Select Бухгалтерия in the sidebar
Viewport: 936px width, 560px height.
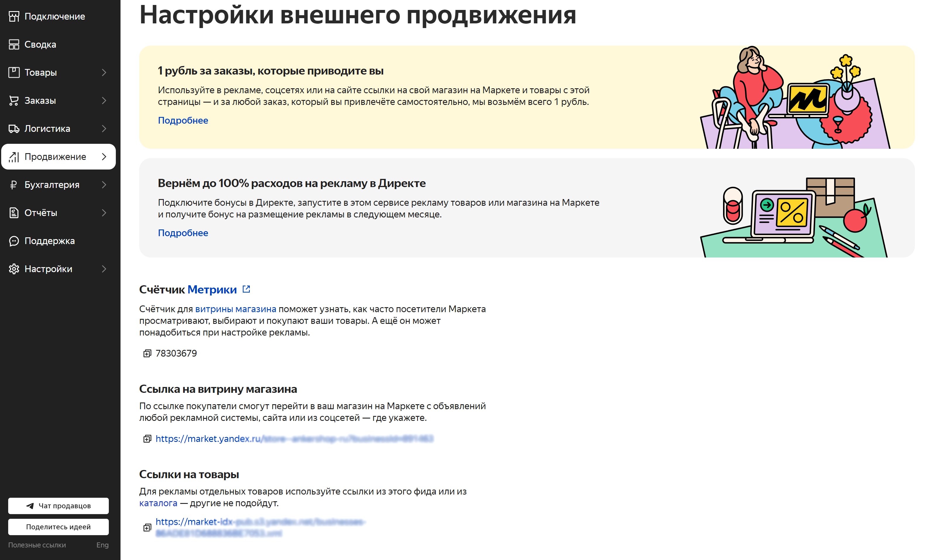point(58,184)
